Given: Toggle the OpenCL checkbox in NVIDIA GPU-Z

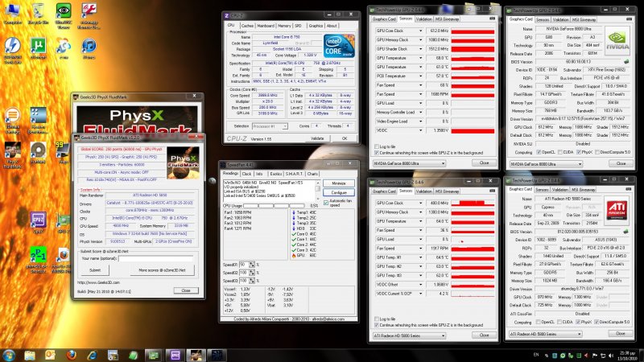Looking at the screenshot, I should click(539, 152).
